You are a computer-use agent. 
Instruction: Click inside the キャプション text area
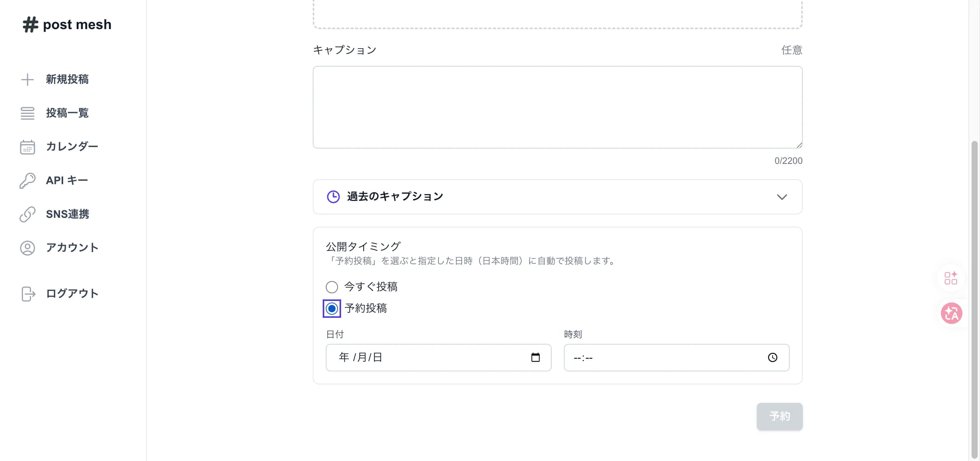coord(557,107)
